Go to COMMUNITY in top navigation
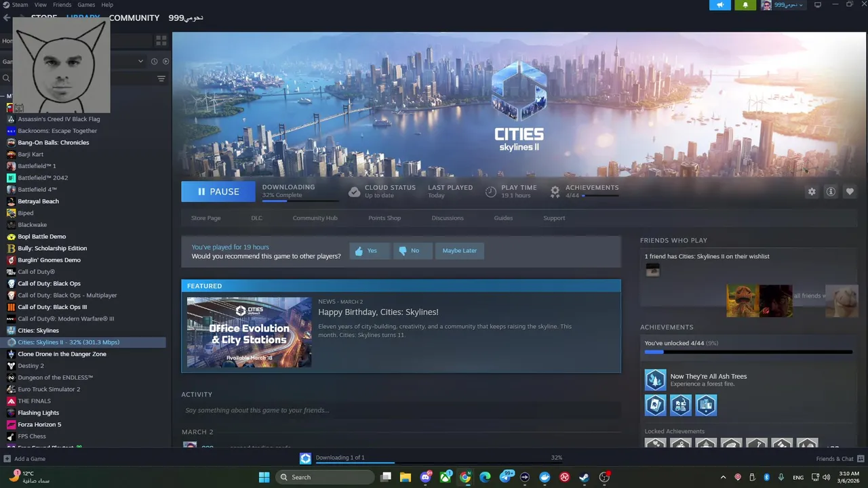This screenshot has height=488, width=868. (x=134, y=18)
